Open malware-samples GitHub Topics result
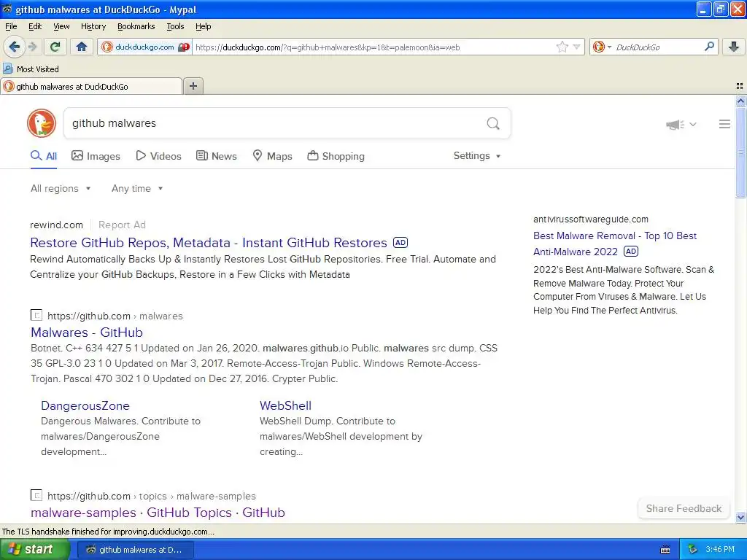 coord(158,513)
